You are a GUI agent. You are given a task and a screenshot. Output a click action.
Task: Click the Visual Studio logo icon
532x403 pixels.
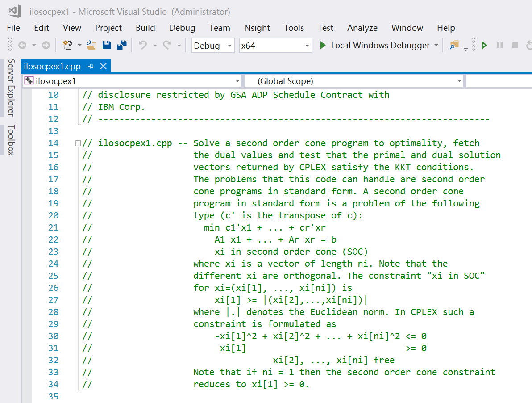(15, 11)
